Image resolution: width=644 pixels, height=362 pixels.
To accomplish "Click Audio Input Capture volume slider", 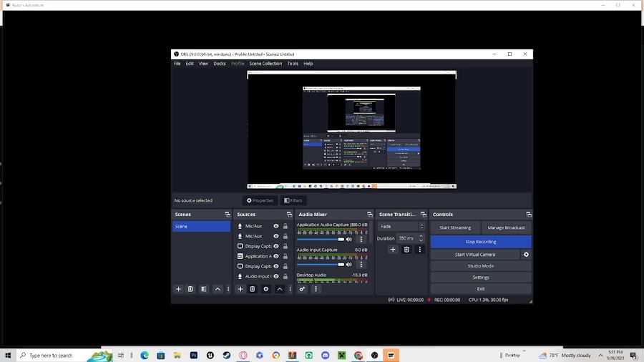I will coord(321,264).
